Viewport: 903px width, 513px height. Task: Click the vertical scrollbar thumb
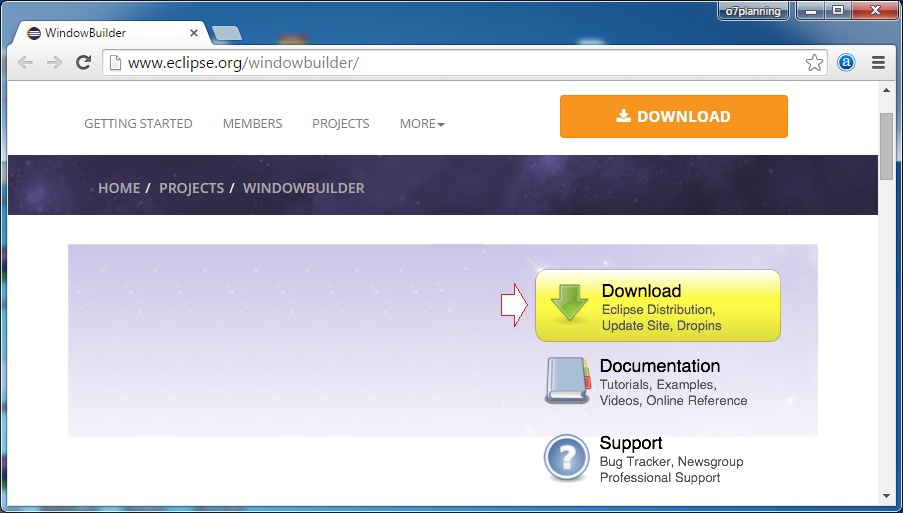[x=886, y=146]
